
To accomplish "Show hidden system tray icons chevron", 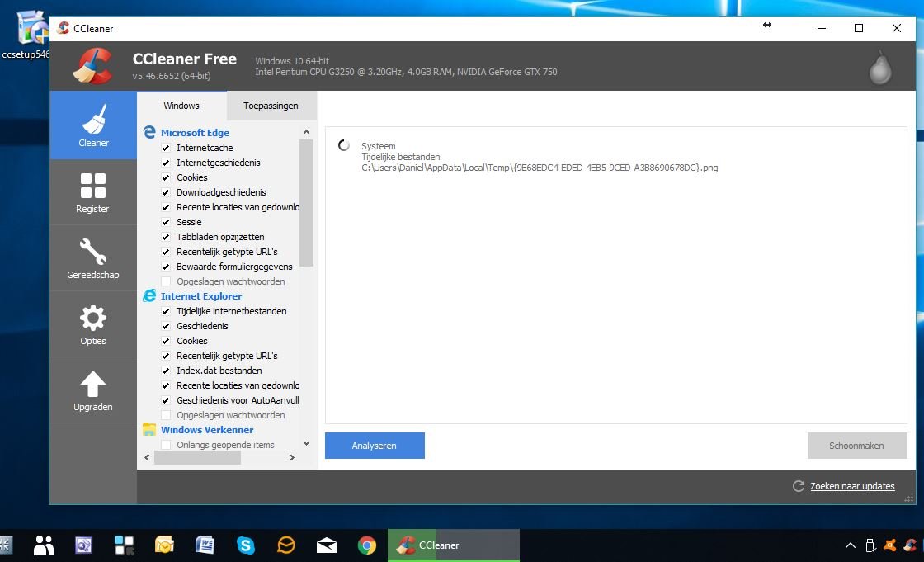I will tap(851, 545).
